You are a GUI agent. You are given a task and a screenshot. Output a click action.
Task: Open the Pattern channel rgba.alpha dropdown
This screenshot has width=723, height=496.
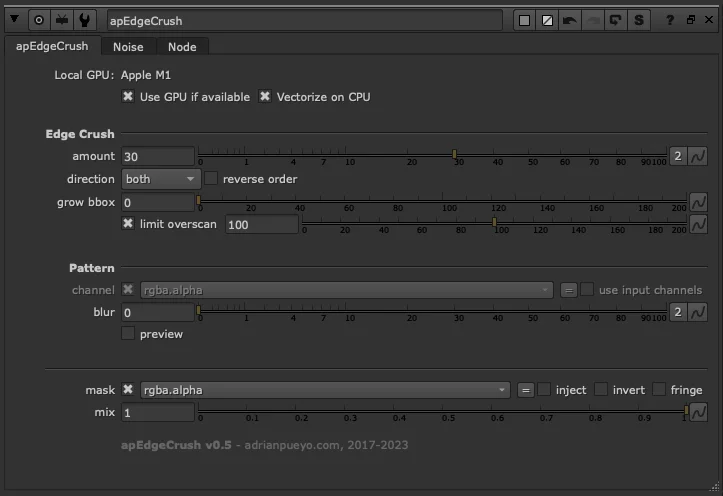[347, 290]
